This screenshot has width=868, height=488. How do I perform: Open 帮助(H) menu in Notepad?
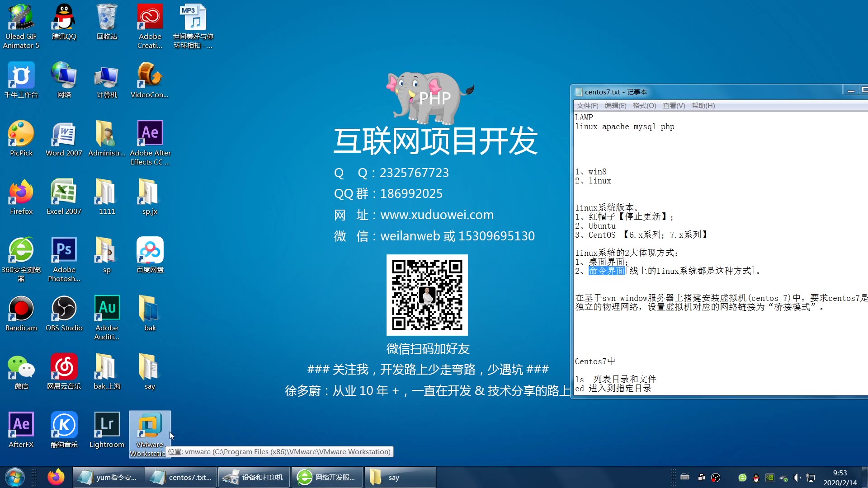point(703,105)
